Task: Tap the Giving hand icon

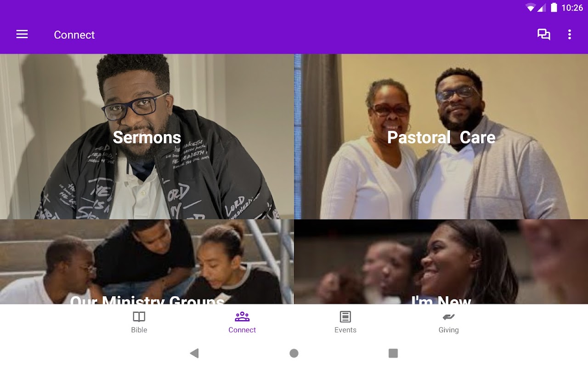Action: [448, 316]
